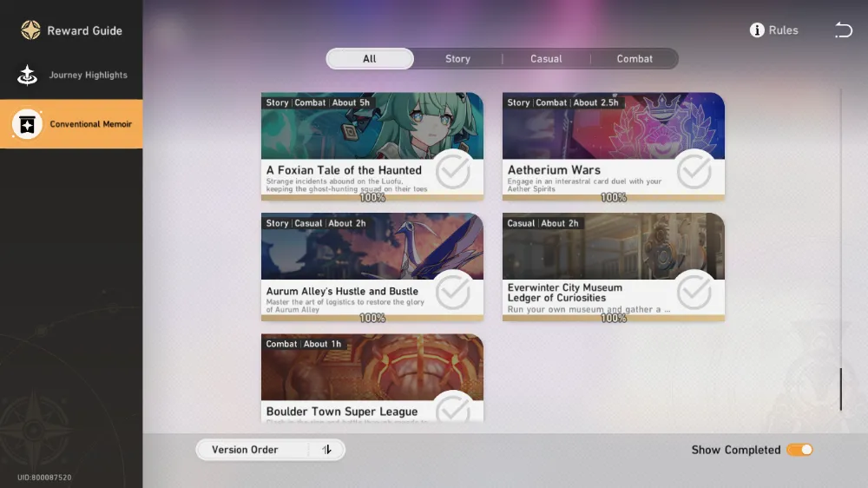The width and height of the screenshot is (868, 488).
Task: Click the Conventional Memoir sidebar icon
Action: tap(27, 124)
